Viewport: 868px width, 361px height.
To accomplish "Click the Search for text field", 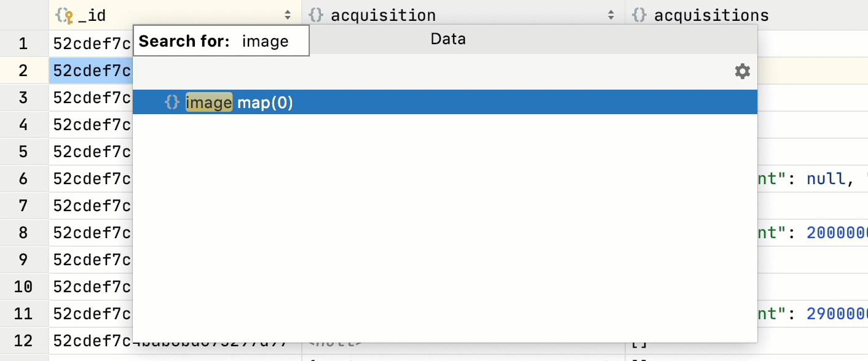I will (266, 41).
